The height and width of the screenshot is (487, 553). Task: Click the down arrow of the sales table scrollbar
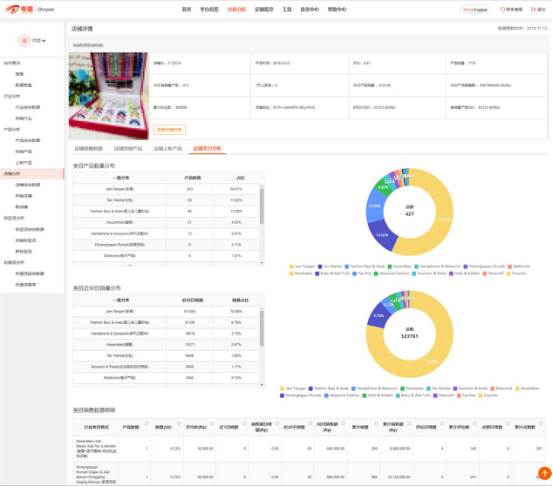262,385
